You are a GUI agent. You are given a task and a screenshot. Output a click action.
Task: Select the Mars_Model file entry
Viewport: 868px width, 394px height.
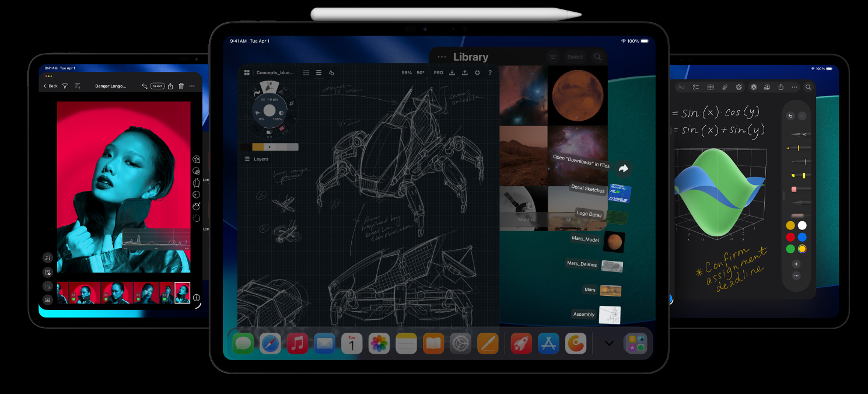[x=585, y=239]
